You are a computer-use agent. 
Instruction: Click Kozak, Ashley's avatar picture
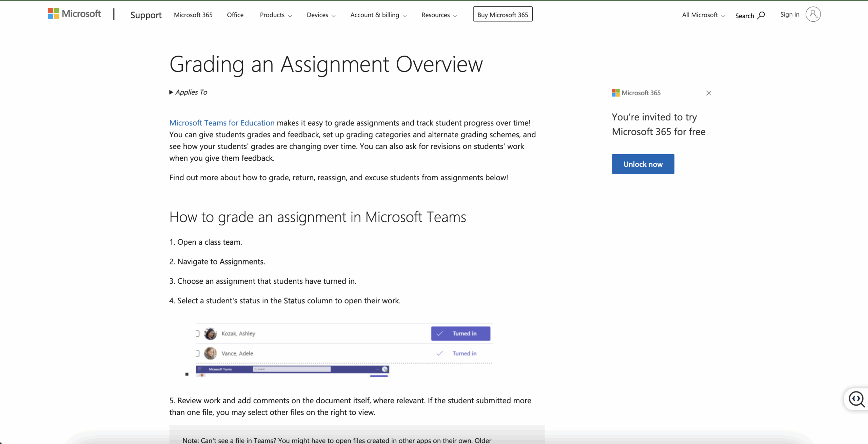(x=210, y=334)
